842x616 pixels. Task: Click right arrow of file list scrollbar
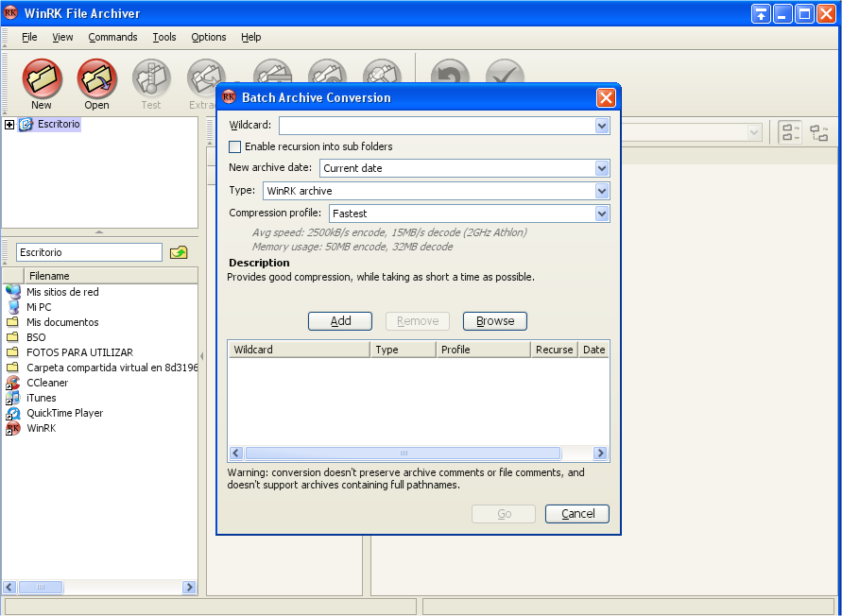pos(189,587)
